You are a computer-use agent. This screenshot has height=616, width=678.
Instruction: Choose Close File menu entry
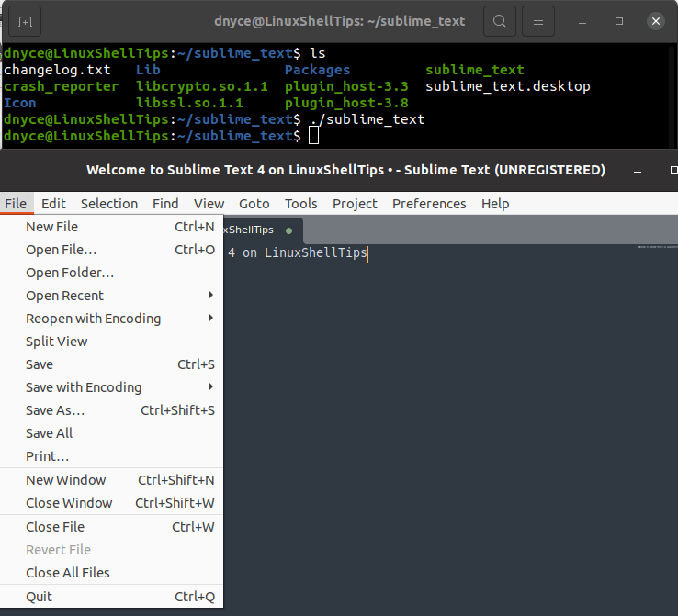111,527
